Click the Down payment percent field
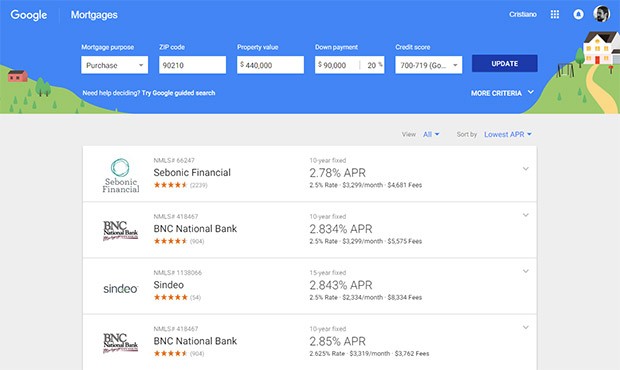620x370 pixels. tap(372, 65)
